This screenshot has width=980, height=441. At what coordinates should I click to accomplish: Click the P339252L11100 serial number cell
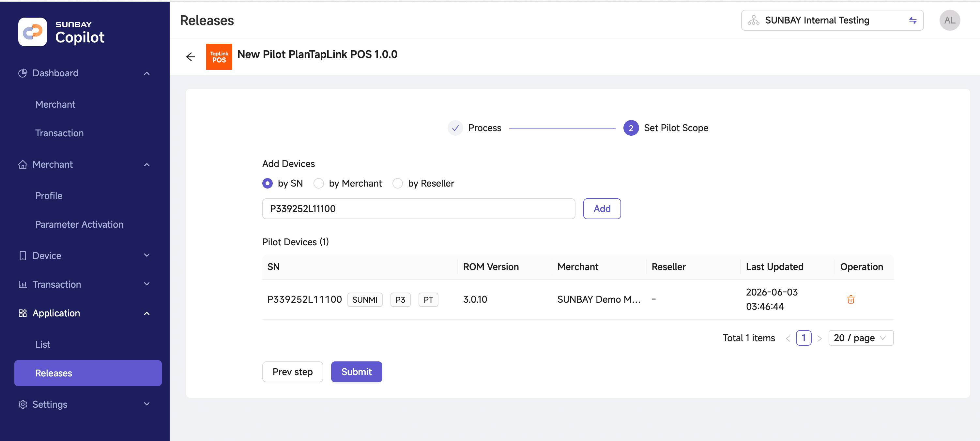(x=304, y=300)
